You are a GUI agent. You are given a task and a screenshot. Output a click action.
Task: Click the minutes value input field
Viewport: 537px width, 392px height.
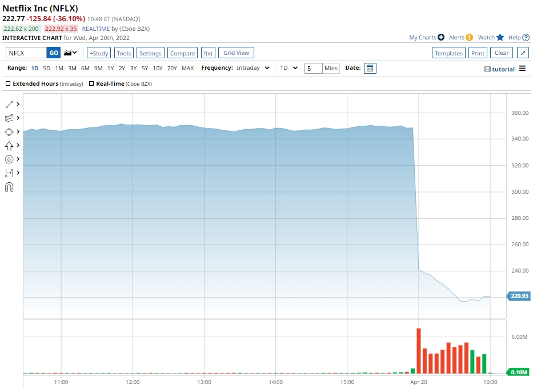point(314,68)
